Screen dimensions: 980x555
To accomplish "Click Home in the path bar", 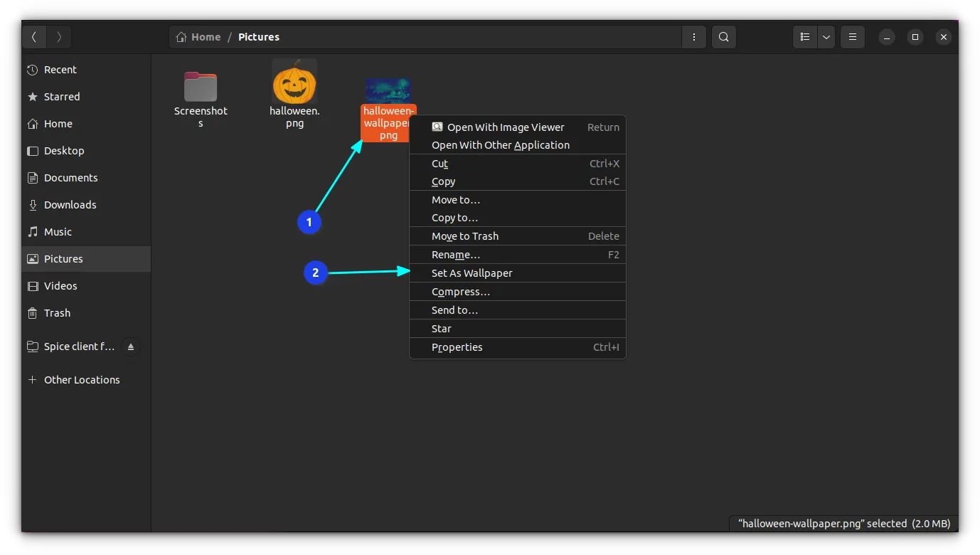I will click(199, 37).
